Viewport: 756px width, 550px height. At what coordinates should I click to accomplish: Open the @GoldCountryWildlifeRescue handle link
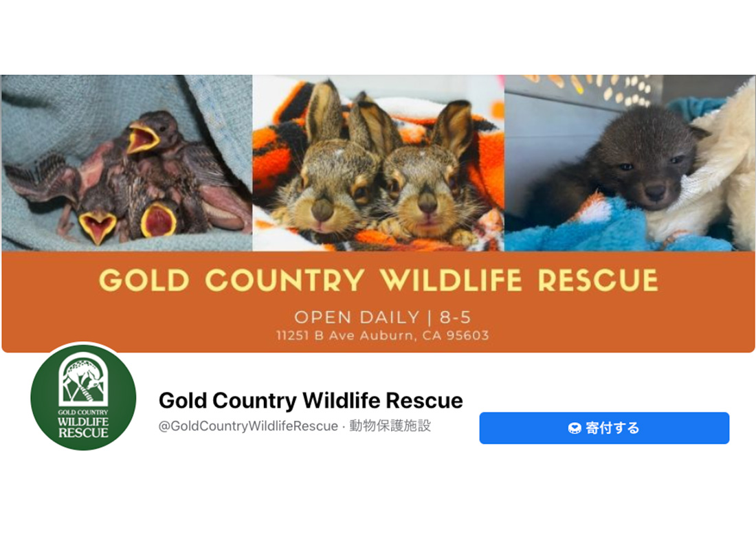[248, 426]
